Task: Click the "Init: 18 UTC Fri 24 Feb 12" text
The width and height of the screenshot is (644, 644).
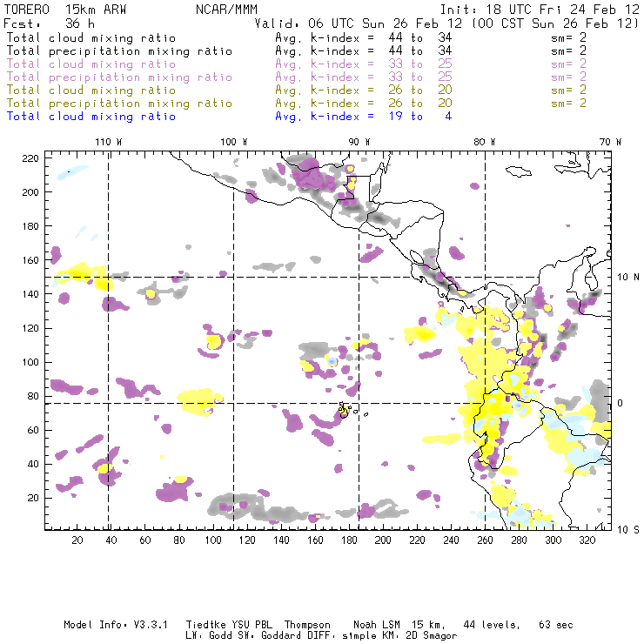Action: [x=540, y=10]
